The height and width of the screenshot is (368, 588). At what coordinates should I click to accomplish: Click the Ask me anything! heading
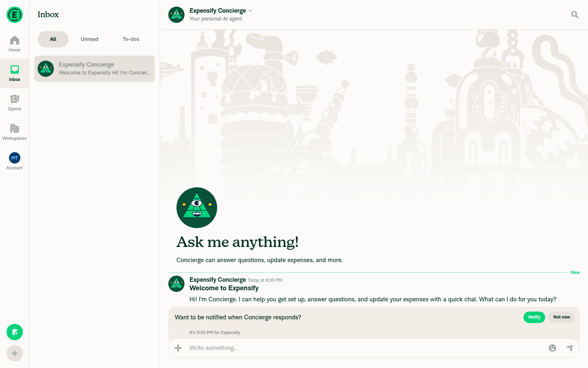click(x=237, y=242)
